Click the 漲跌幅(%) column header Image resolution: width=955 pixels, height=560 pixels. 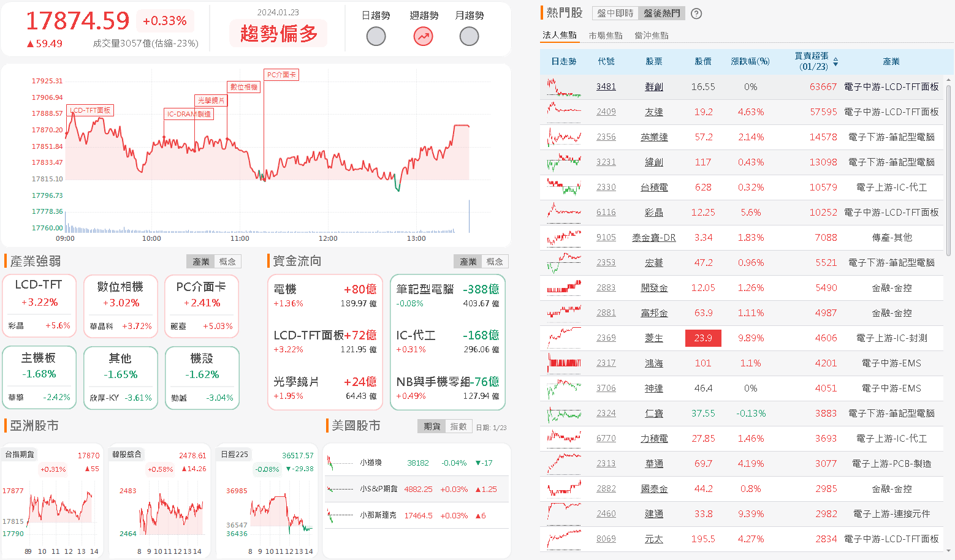tap(750, 62)
